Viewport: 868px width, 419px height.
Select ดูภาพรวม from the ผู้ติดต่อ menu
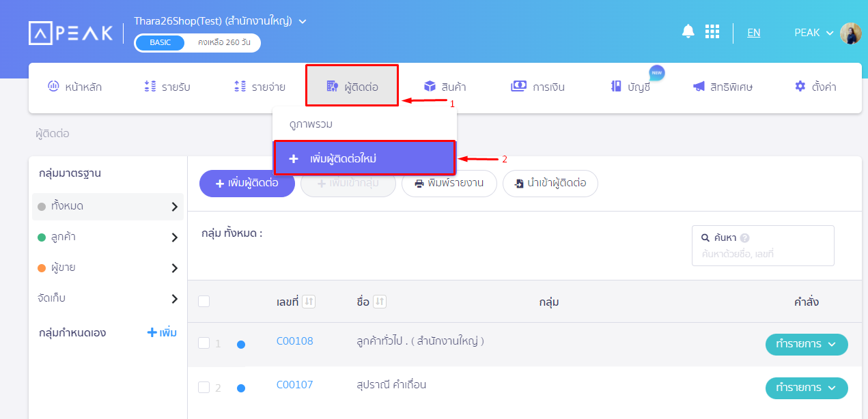click(311, 124)
